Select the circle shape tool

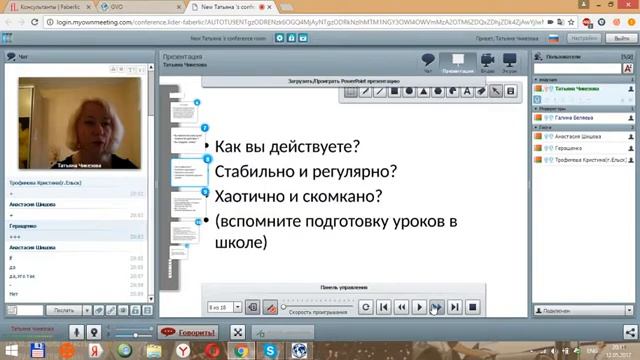(409, 91)
